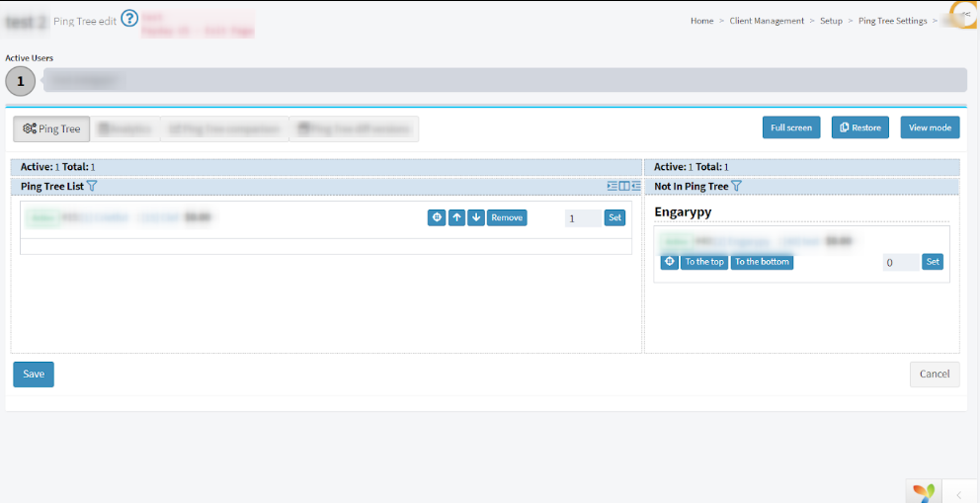Switch to the Ping Tree tab
This screenshot has width=980, height=503.
[x=52, y=128]
